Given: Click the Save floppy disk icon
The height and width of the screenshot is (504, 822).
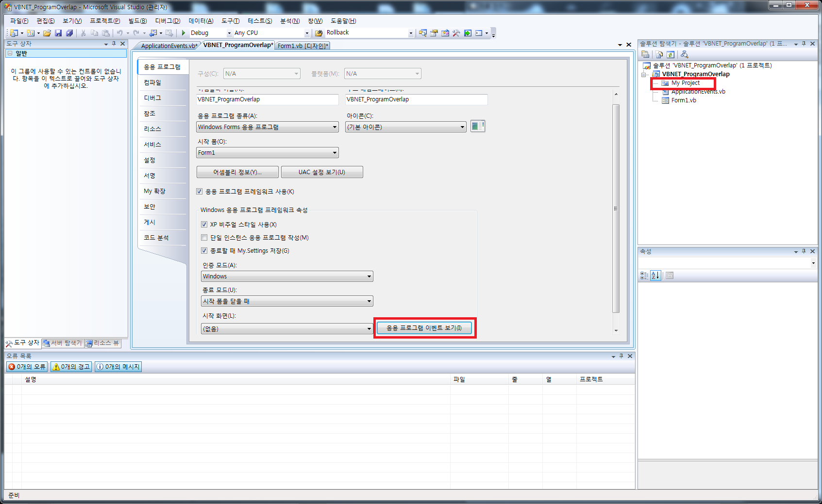Looking at the screenshot, I should click(x=58, y=33).
